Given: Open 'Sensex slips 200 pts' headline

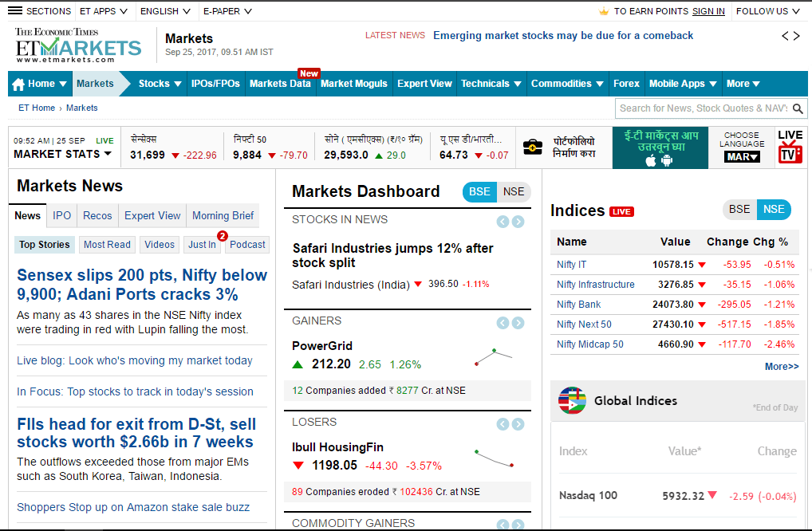Looking at the screenshot, I should click(x=142, y=285).
